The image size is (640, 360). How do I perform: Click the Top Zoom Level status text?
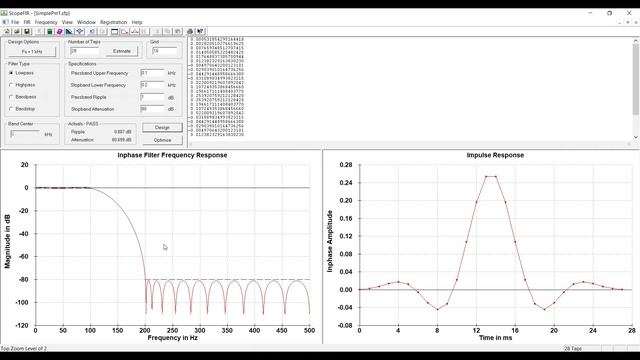24,349
